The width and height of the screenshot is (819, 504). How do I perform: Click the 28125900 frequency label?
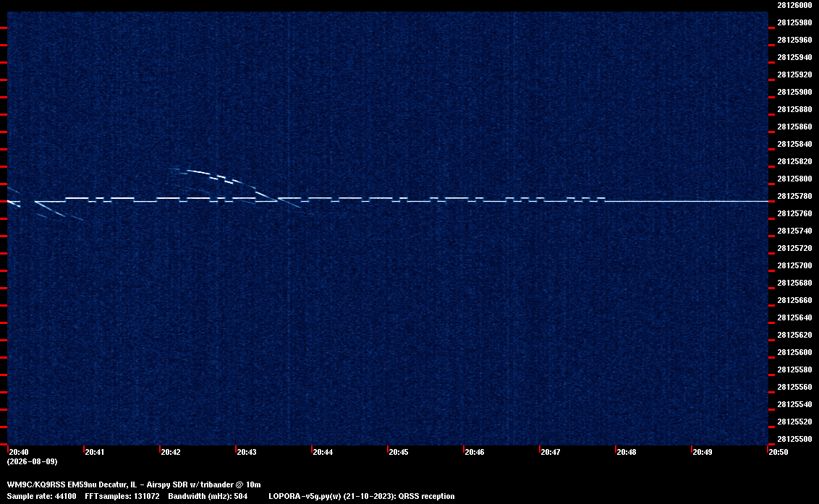point(794,92)
